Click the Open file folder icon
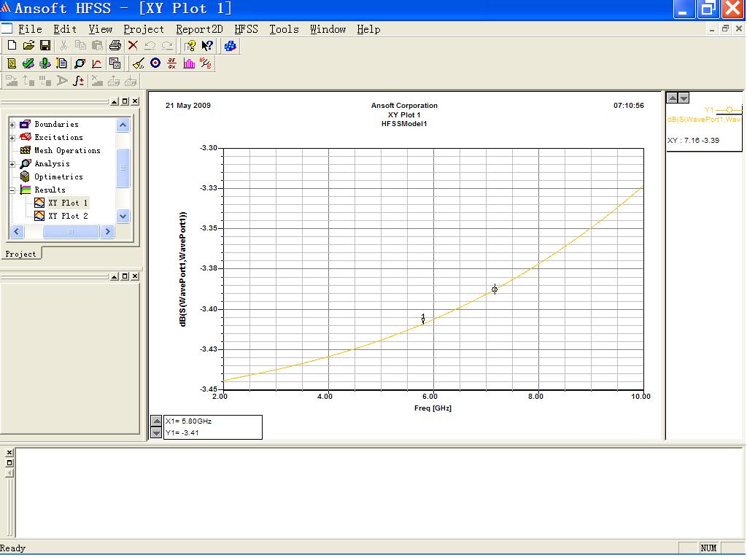The image size is (747, 560). (x=28, y=46)
